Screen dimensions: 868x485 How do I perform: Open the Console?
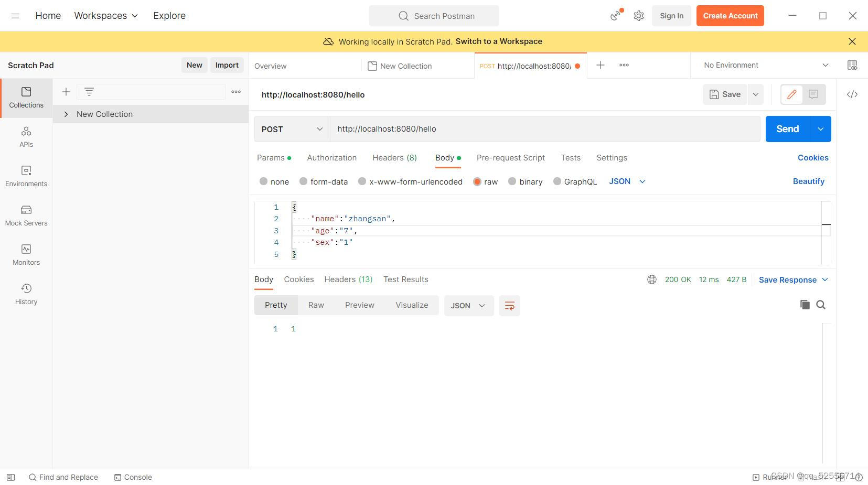pos(133,477)
